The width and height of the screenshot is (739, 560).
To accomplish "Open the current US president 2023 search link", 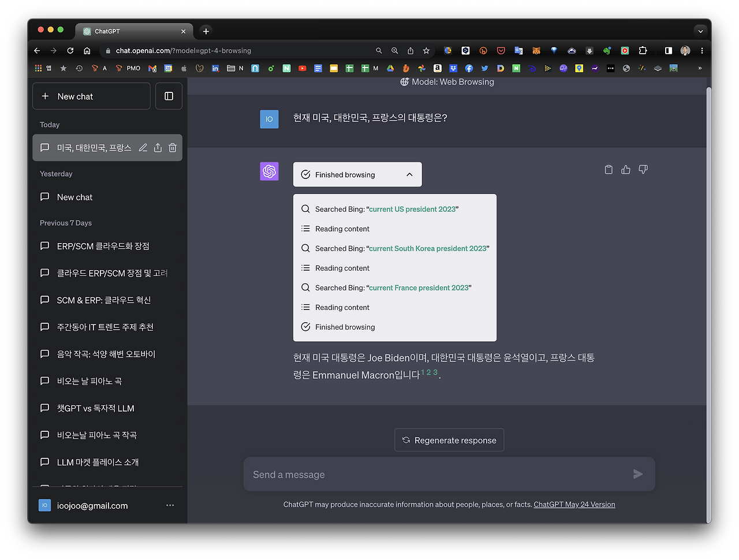I will point(412,209).
